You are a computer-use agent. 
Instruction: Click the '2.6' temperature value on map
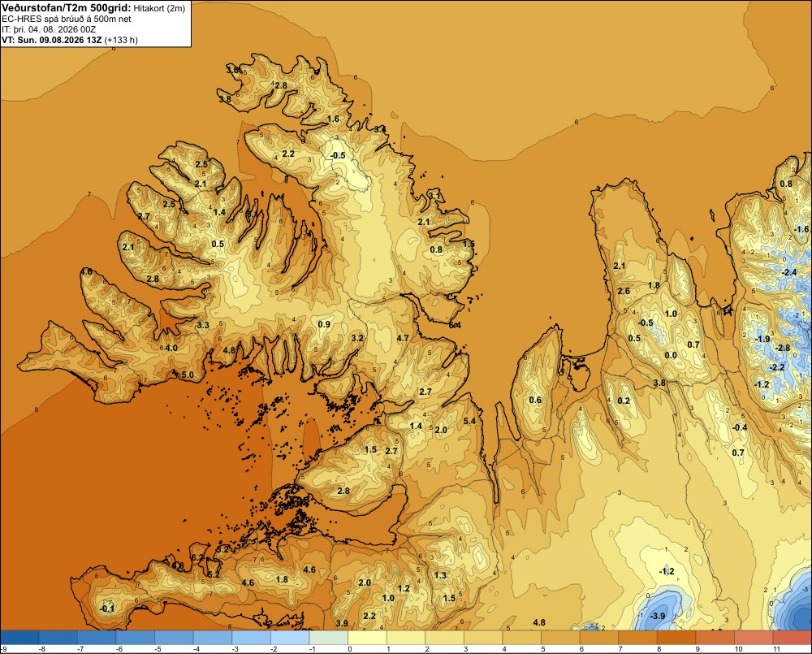(624, 291)
